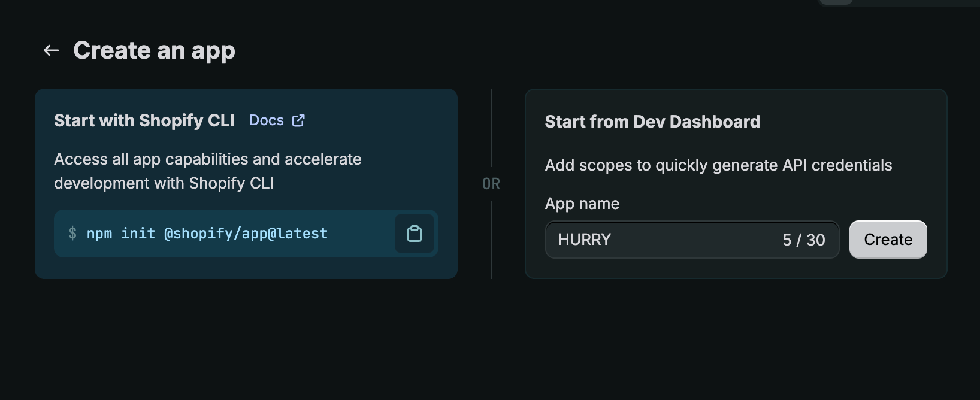Click the Create an app heading
980x400 pixels.
154,51
